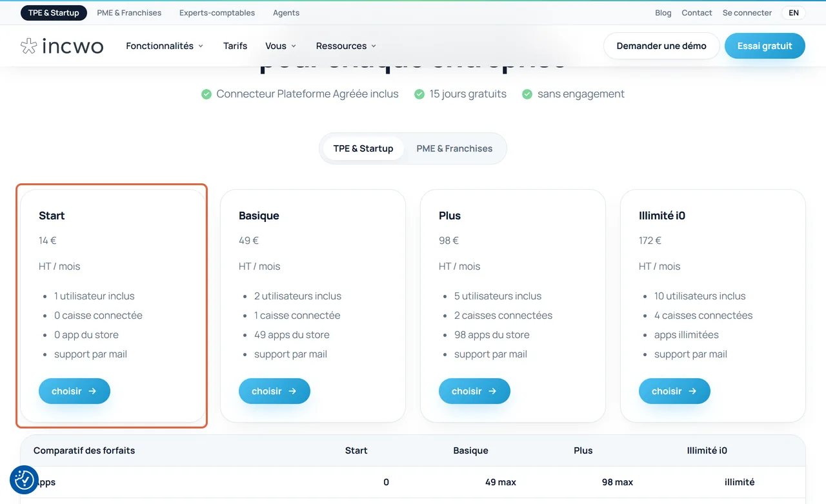826x504 pixels.
Task: Expand the Vous menu chevron
Action: [294, 46]
